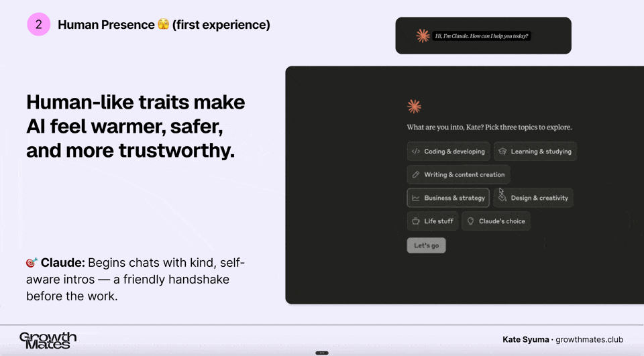Screen dimensions: 644x356
Task: Click the Growth Mates logo
Action: (x=48, y=341)
